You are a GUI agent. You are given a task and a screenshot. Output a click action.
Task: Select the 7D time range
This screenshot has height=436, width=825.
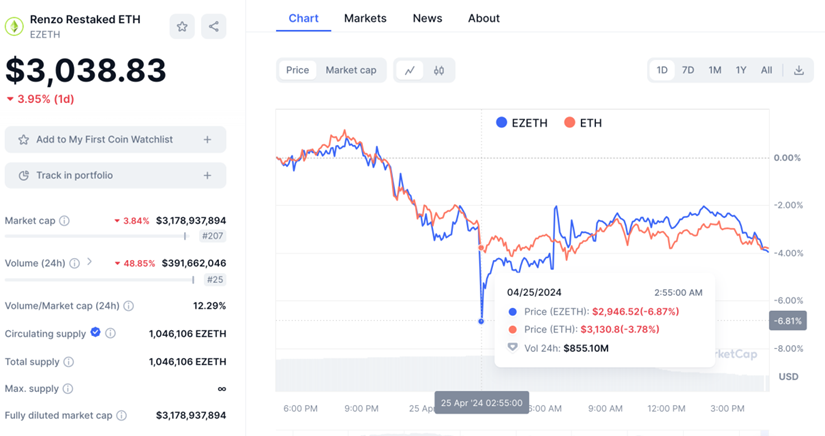pos(688,70)
